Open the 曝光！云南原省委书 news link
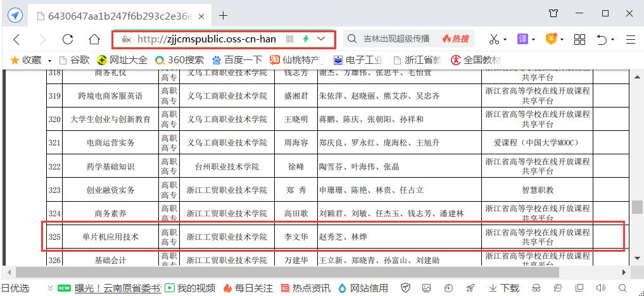Image resolution: width=644 pixels, height=296 pixels. [x=118, y=288]
